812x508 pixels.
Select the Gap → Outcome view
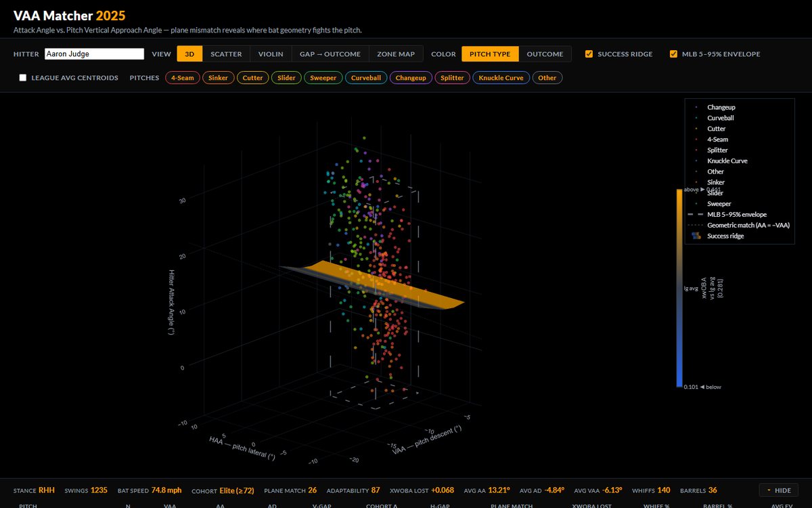click(330, 54)
